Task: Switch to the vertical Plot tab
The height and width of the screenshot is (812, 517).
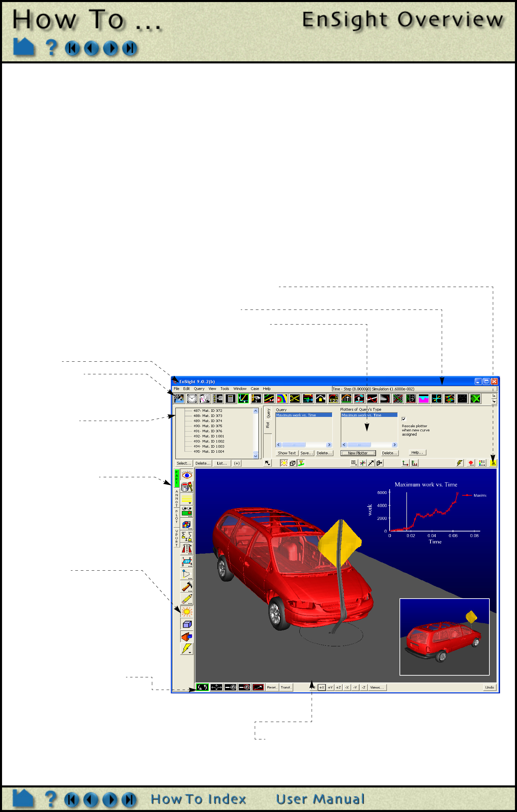Action: (x=268, y=425)
